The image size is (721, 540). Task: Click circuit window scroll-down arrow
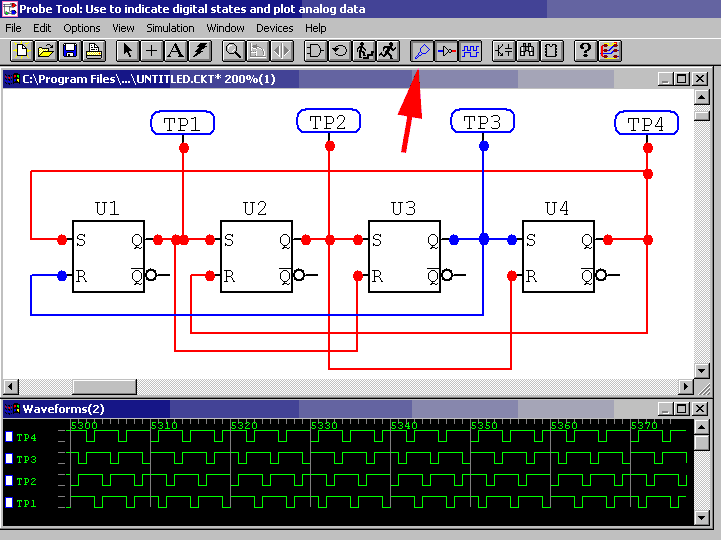tap(701, 371)
